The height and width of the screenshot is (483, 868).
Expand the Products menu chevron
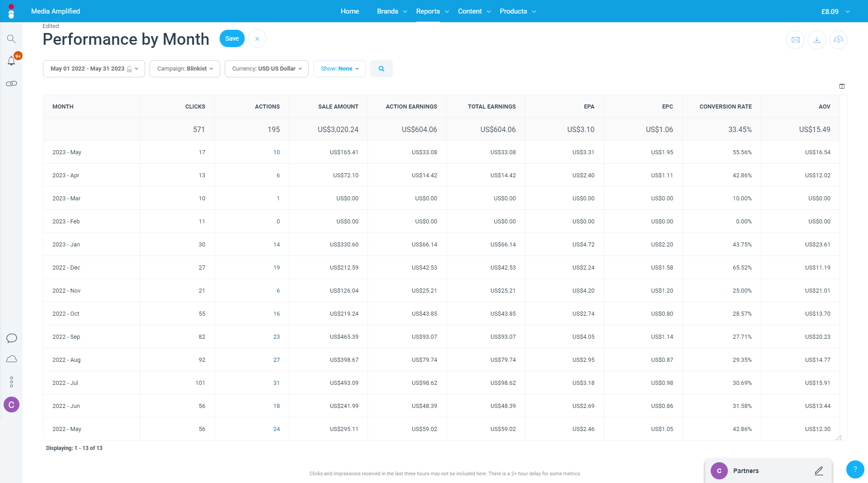pos(534,12)
